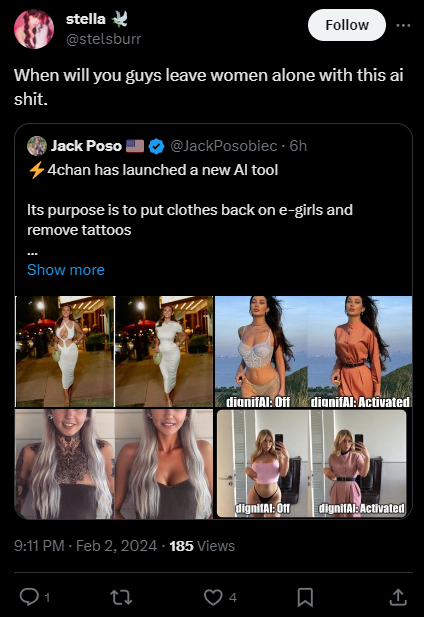Click the Feb 2, 2024 timestamp
The image size is (424, 617).
(x=116, y=546)
